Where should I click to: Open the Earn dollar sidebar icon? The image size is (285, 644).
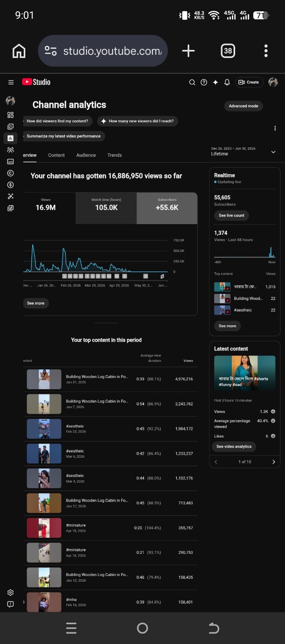point(10,185)
